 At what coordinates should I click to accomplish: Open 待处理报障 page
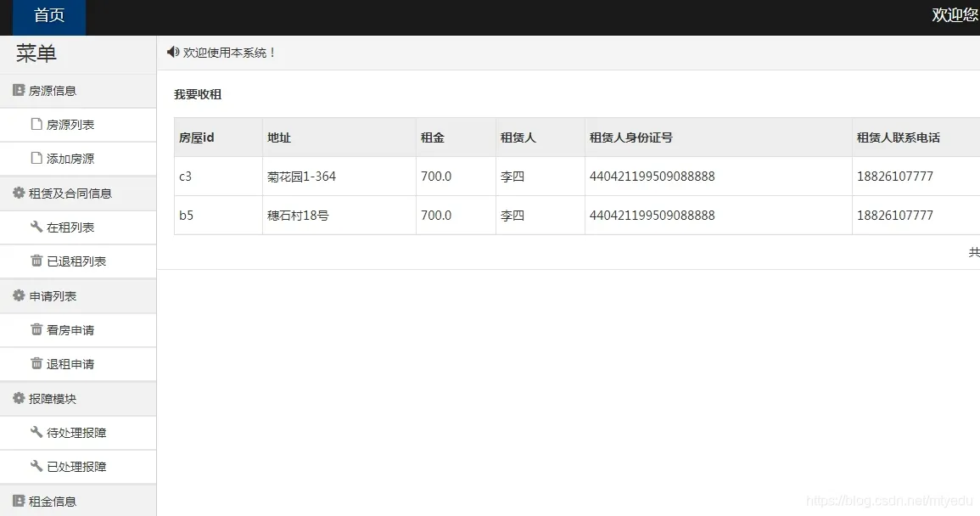[x=78, y=432]
